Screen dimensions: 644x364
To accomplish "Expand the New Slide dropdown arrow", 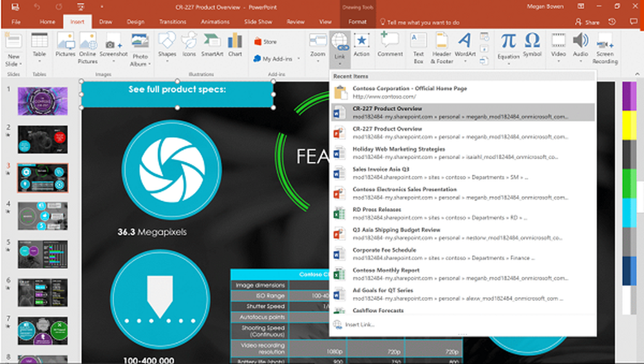I will (20, 64).
